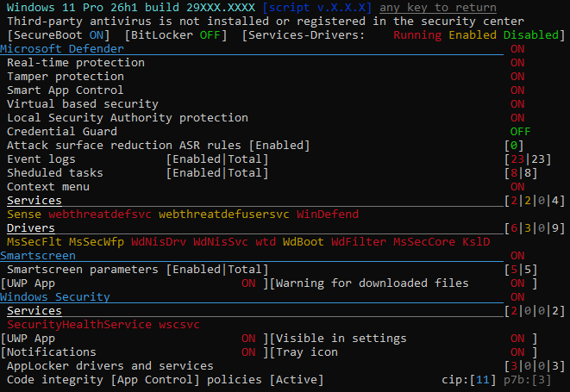Click the Smartscreen parameters label

coord(83,269)
